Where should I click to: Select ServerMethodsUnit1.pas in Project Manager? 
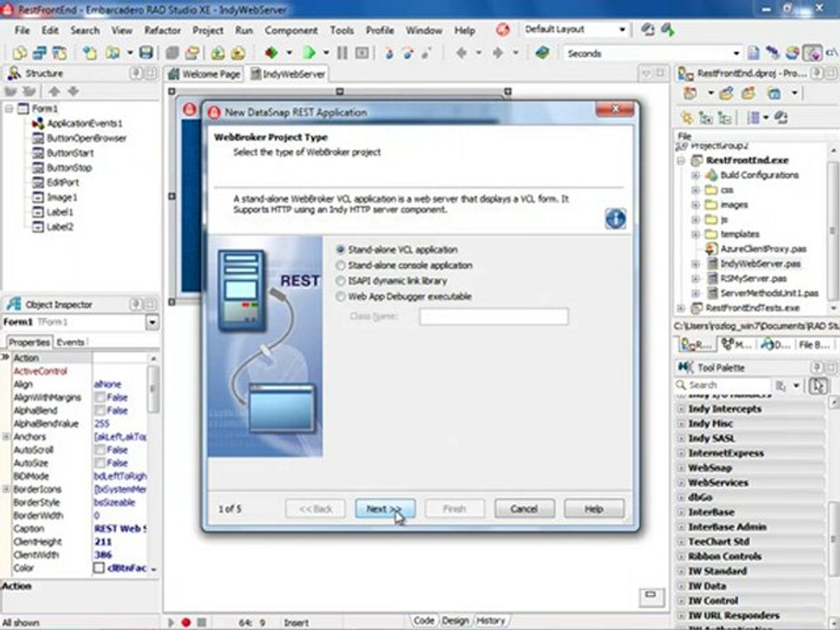coord(769,293)
